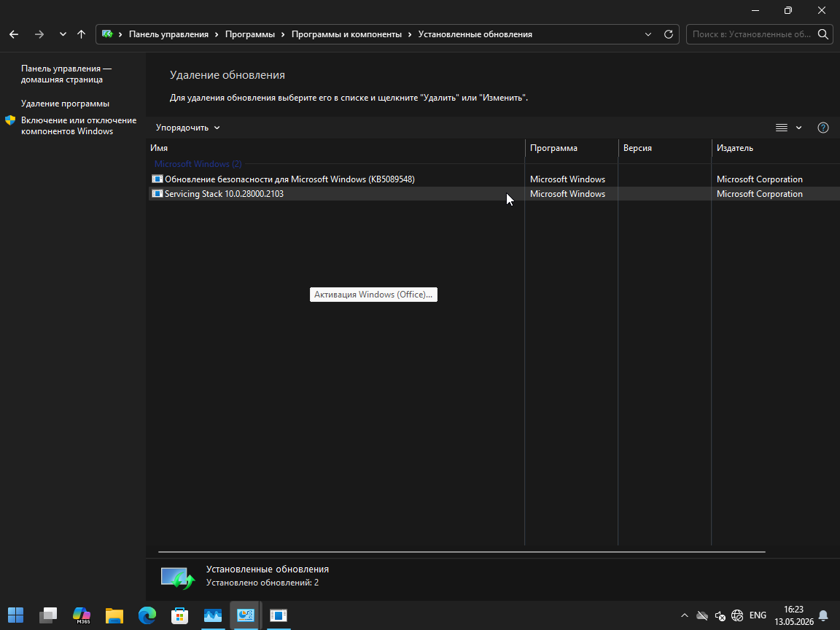Open notification bell in system tray

point(823,615)
